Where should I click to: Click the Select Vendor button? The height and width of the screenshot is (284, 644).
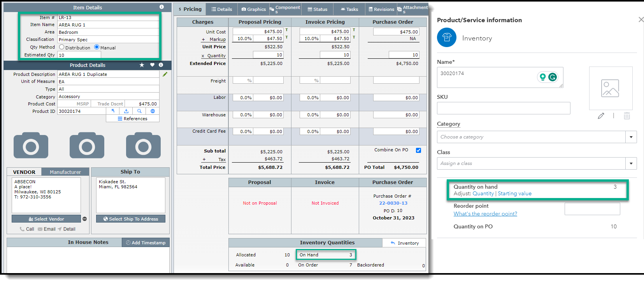[x=46, y=219]
